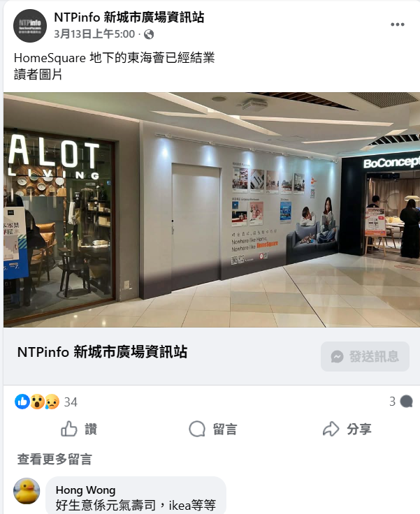420x514 pixels.
Task: Expand 查看更多留言 to view more comments
Action: [x=55, y=459]
